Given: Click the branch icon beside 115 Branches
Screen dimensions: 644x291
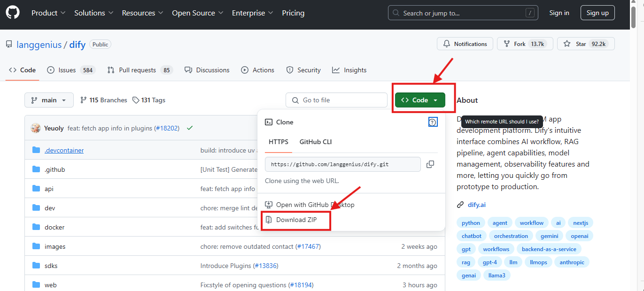Looking at the screenshot, I should [84, 100].
